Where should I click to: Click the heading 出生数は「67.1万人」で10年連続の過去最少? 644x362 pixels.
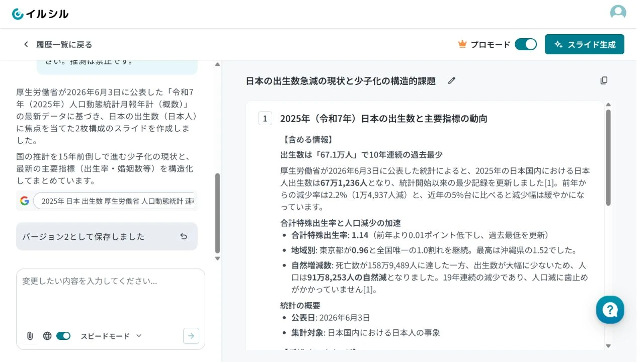click(x=361, y=155)
